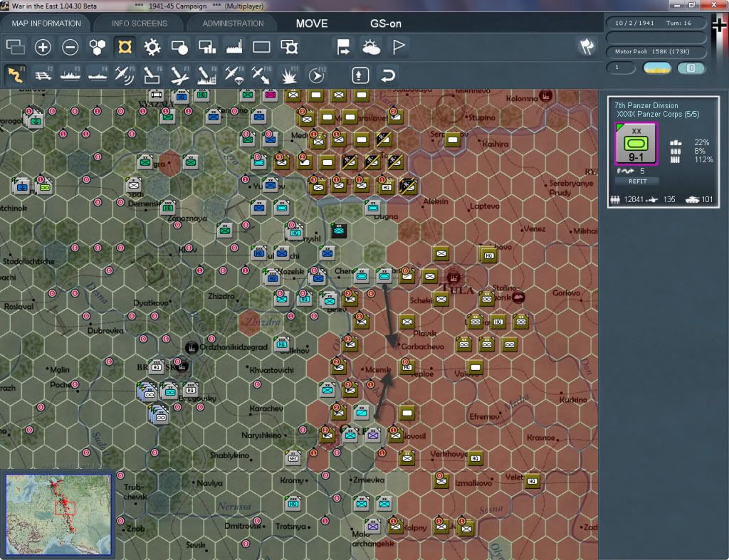This screenshot has height=560, width=729.
Task: Click the Ordzhonikidzegrad factory marker
Action: 191,347
